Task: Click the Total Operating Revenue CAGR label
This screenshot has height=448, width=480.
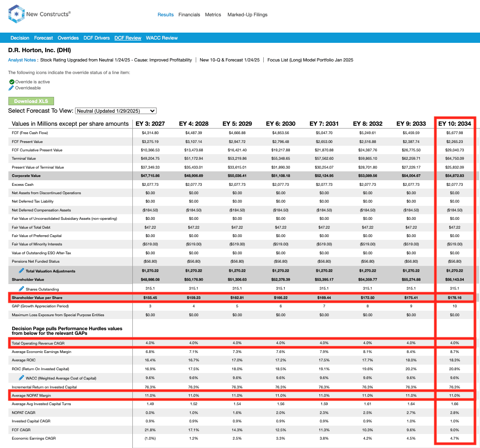Action: pos(38,343)
